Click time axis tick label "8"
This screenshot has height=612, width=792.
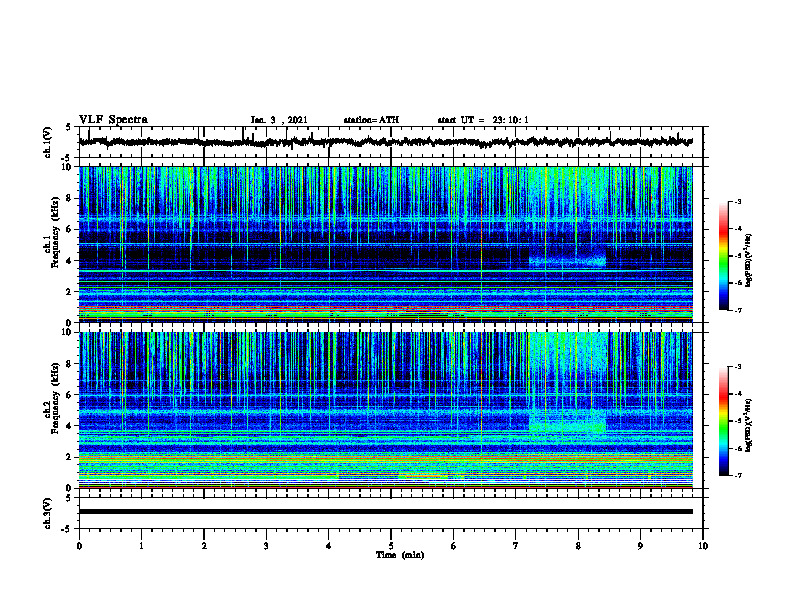click(x=578, y=546)
